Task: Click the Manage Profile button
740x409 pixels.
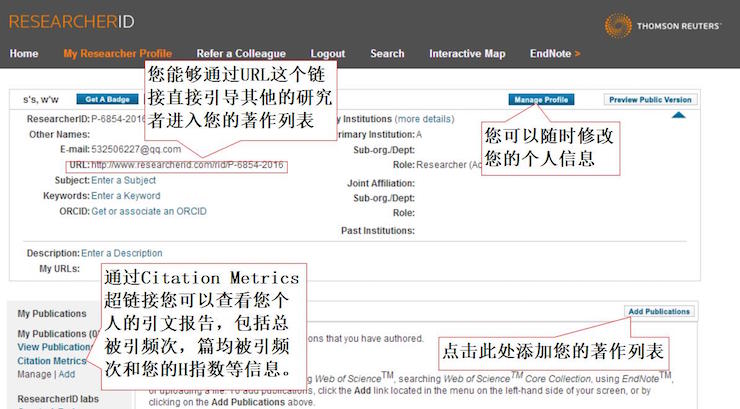Action: coord(541,100)
